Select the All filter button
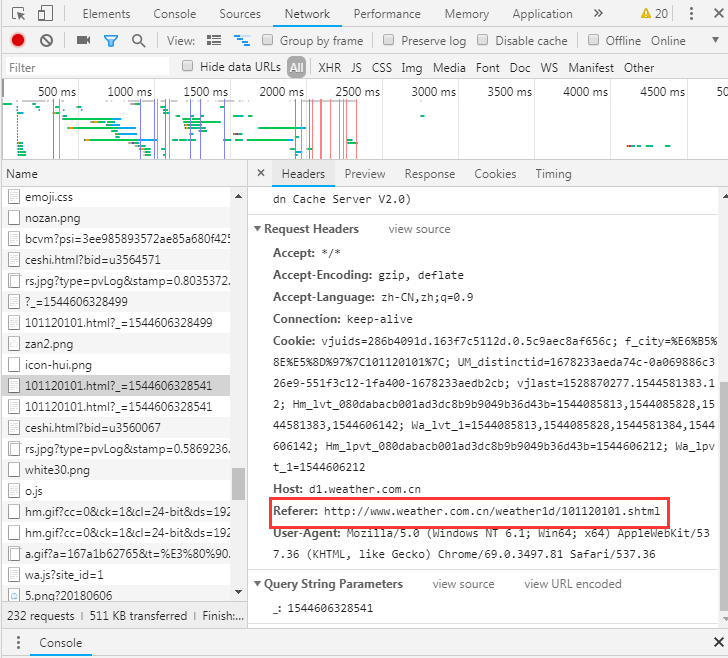Viewport: 728px width, 658px height. (296, 68)
